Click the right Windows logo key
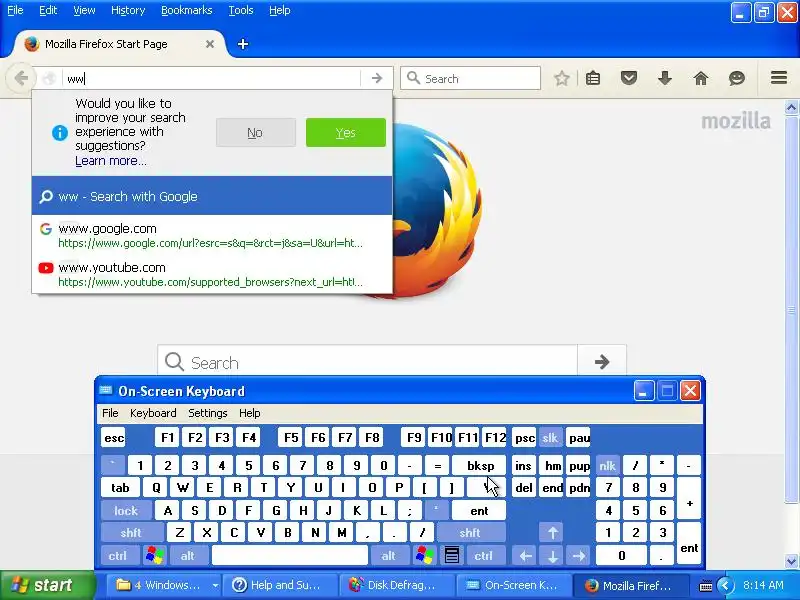 424,555
